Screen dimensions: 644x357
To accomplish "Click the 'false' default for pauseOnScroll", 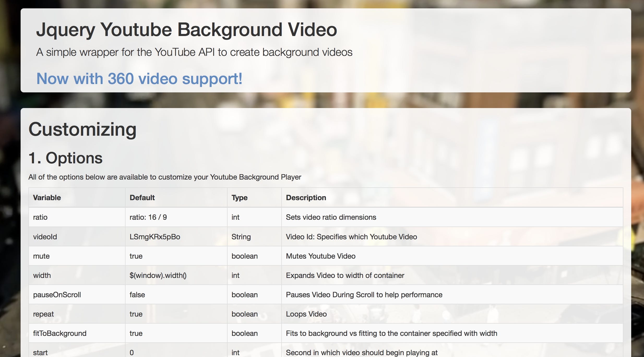I will click(x=137, y=295).
